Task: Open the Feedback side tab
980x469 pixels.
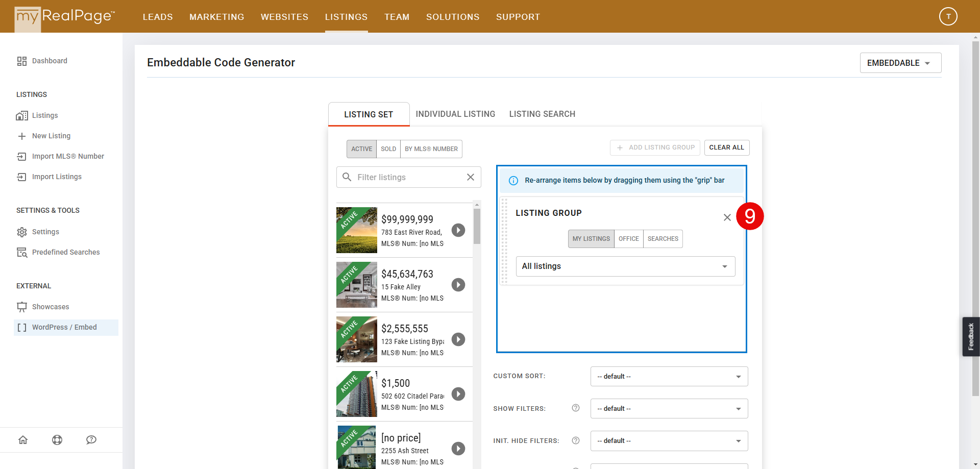Action: (x=971, y=337)
